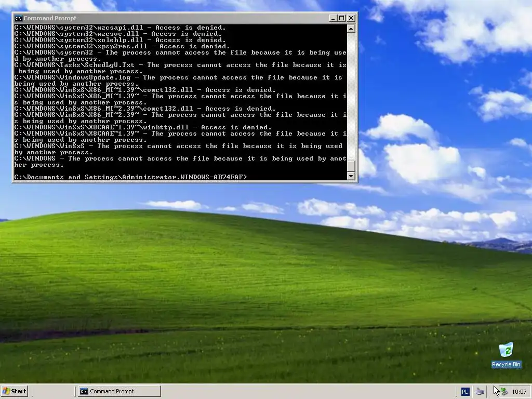This screenshot has height=399, width=532.
Task: Click the keyboard icon in the language bar
Action: point(480,392)
